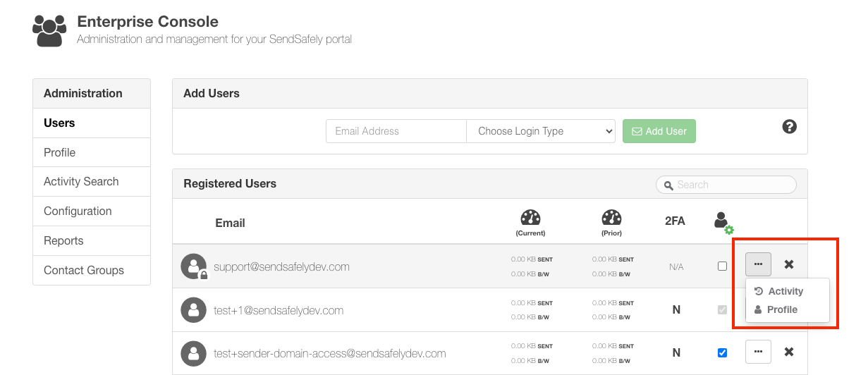Focus the Email Address input field
868x375 pixels.
[396, 131]
